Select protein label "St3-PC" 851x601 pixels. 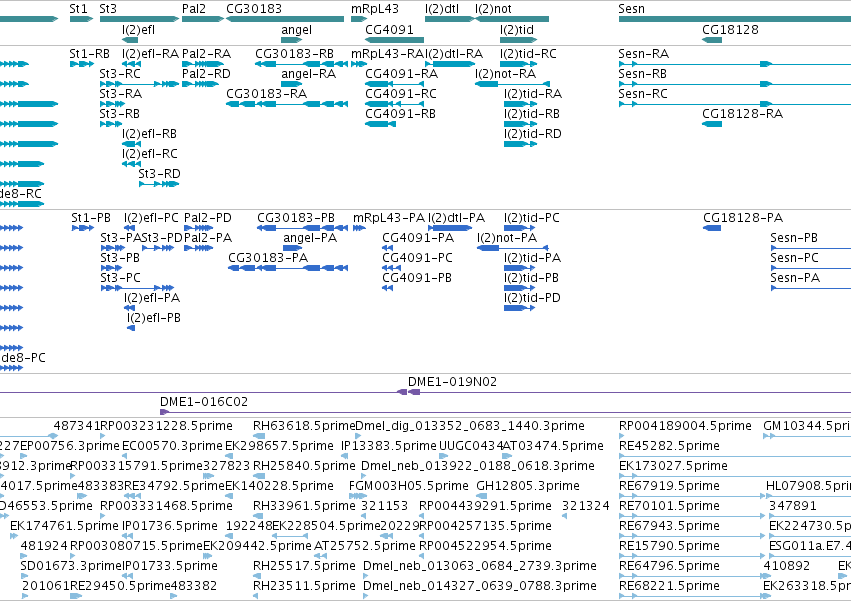[x=120, y=279]
